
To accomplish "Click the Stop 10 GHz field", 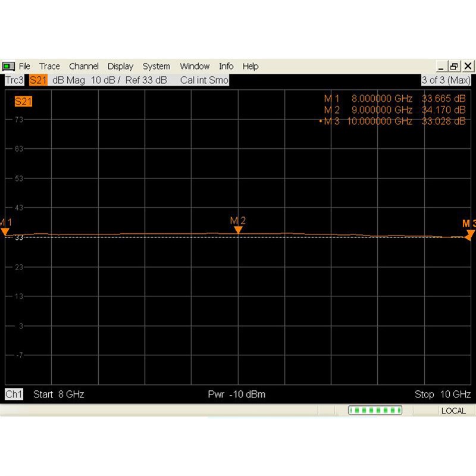I will point(443,394).
